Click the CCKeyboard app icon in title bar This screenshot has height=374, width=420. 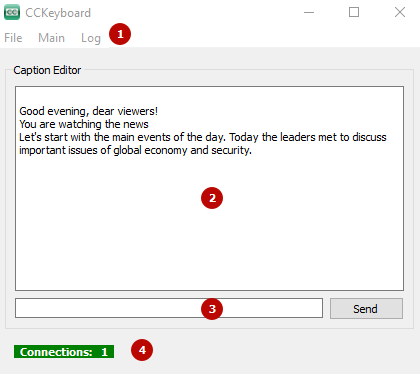(x=12, y=12)
